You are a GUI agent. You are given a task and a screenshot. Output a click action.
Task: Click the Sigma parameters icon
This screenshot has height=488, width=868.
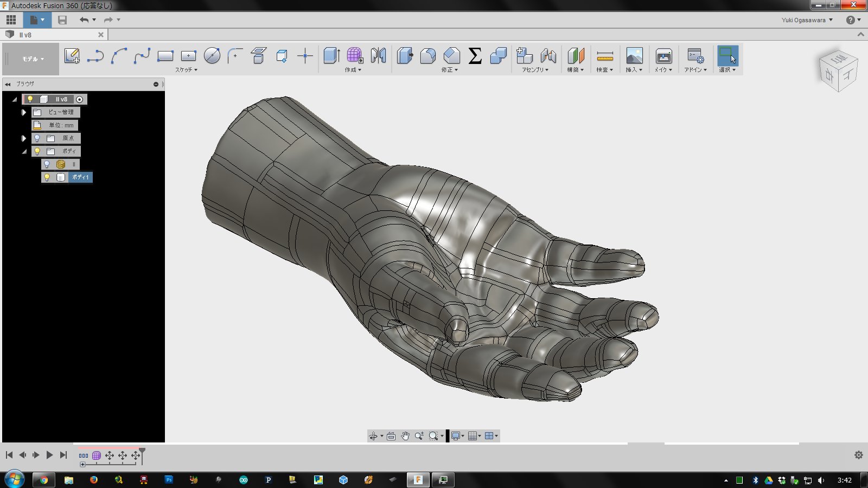pos(475,55)
